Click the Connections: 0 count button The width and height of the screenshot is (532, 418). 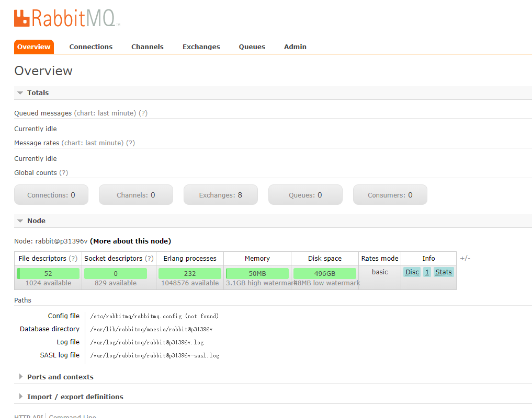51,195
